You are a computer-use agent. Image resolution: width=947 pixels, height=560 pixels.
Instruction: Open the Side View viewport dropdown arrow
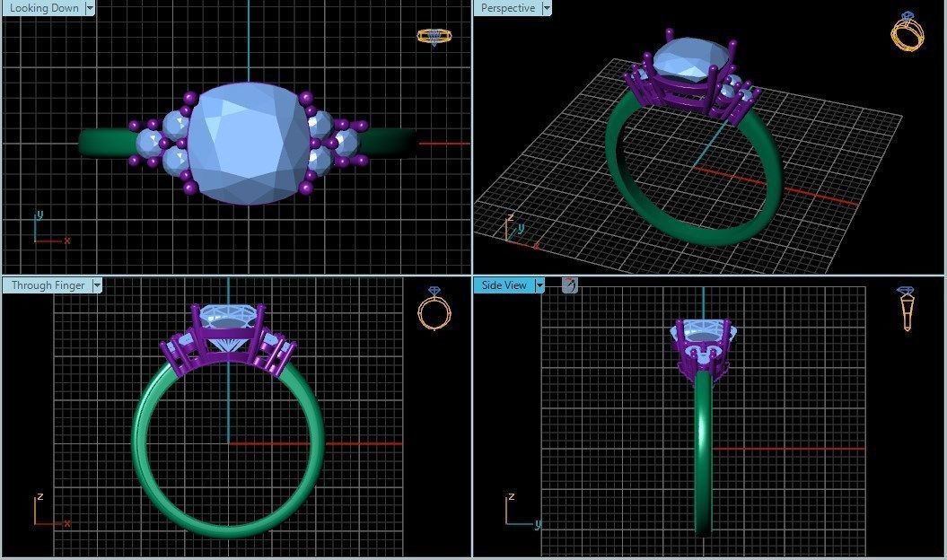[x=540, y=285]
